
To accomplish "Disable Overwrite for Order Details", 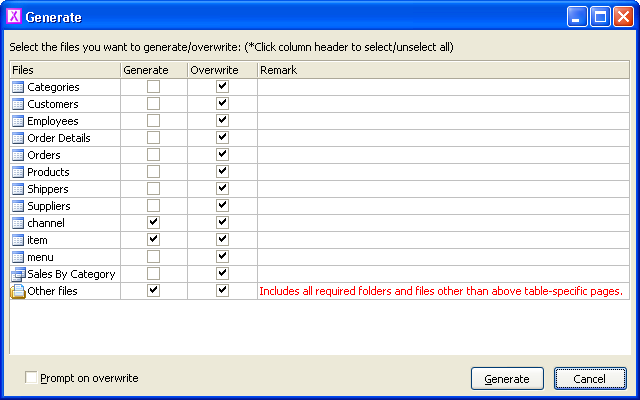I will coord(222,138).
